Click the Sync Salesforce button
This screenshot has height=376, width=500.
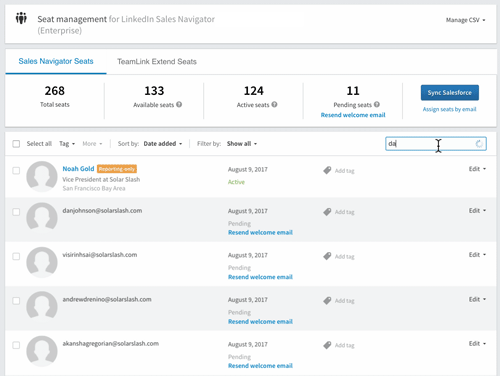tap(450, 93)
